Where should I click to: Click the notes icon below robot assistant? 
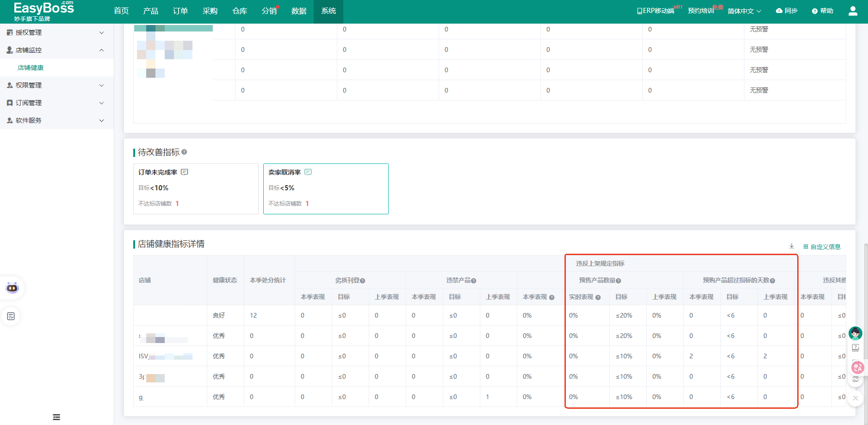[11, 316]
